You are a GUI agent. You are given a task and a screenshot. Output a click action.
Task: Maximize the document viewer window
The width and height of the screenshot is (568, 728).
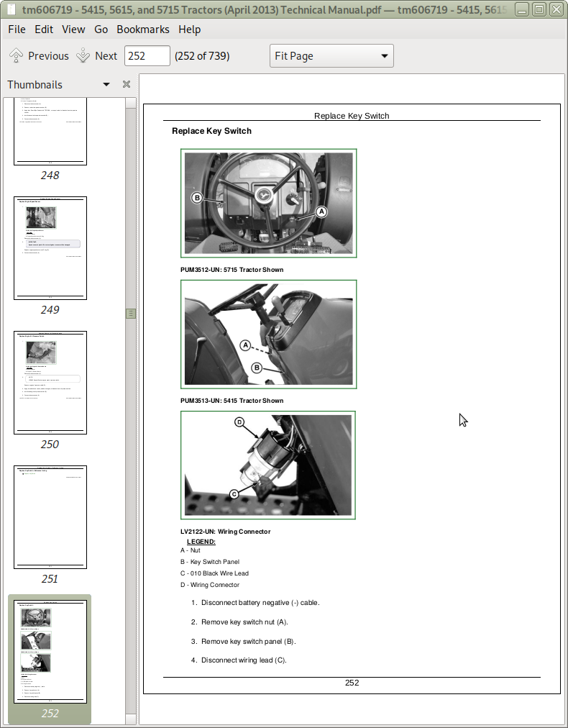point(539,9)
